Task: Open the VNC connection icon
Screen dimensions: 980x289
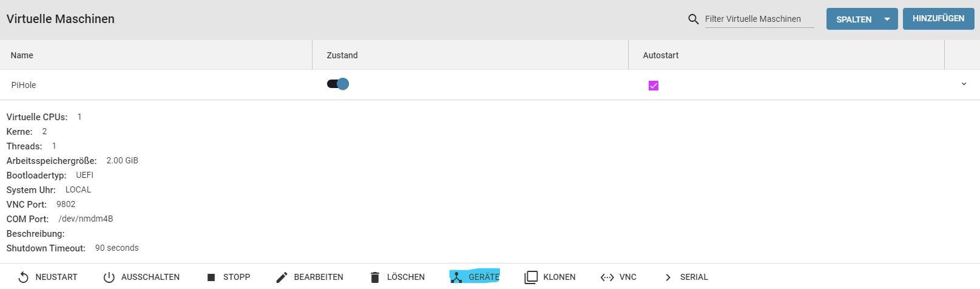Action: [607, 277]
